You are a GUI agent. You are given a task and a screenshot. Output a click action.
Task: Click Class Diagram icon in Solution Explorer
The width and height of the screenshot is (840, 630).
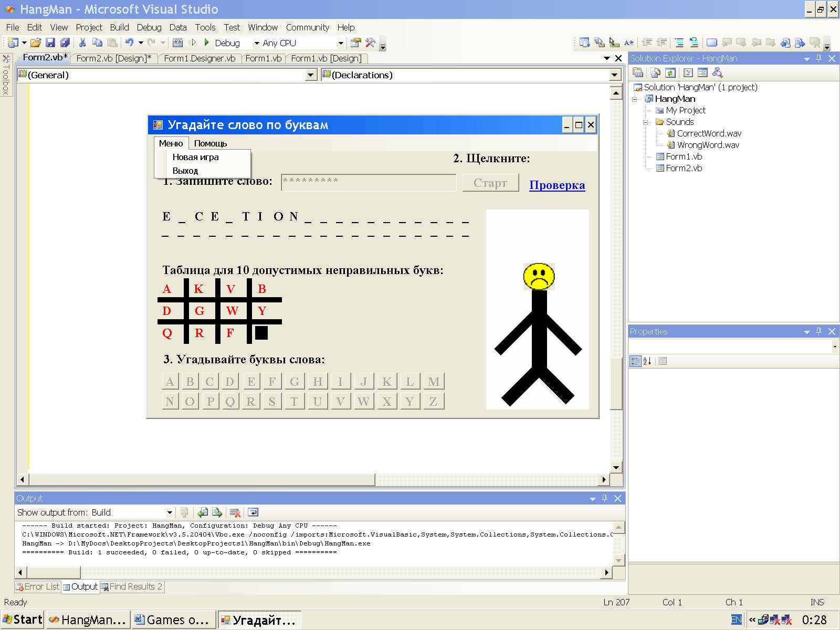(x=717, y=73)
